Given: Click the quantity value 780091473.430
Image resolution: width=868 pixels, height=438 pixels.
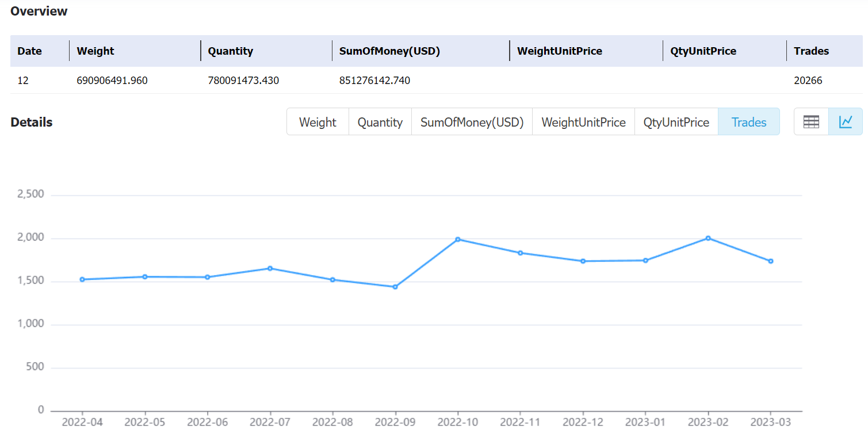Looking at the screenshot, I should coord(243,81).
